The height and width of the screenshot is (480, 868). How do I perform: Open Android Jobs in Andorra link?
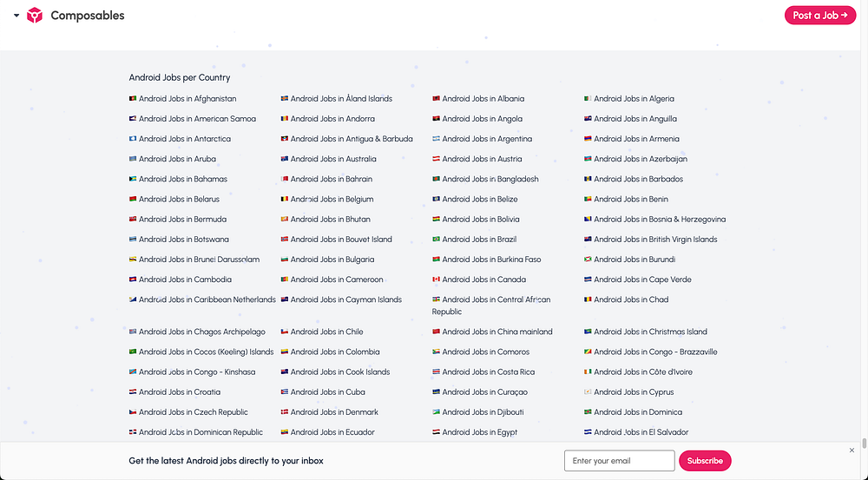pyautogui.click(x=328, y=118)
